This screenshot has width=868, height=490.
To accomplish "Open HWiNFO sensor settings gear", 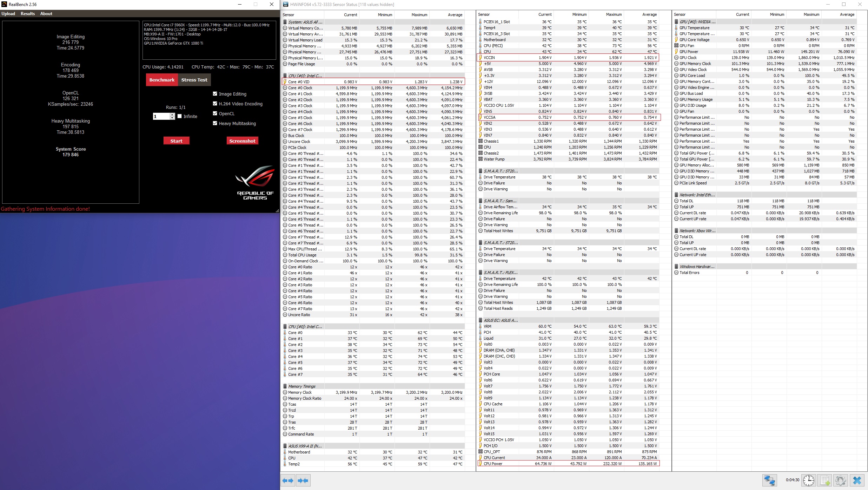I will 841,480.
